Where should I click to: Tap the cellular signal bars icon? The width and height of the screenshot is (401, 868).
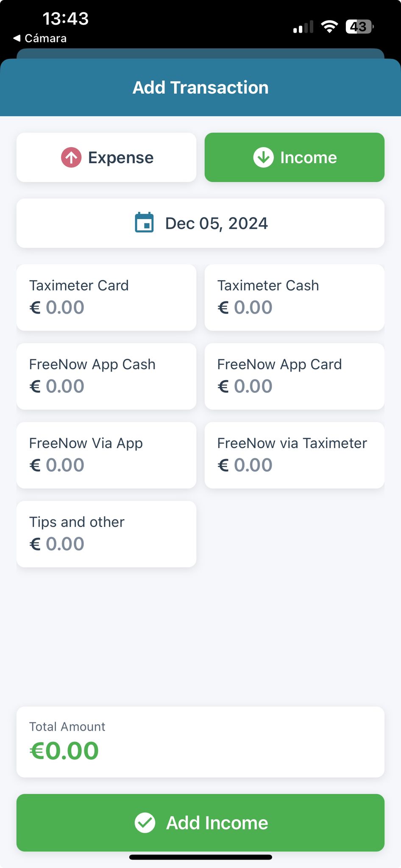point(303,27)
